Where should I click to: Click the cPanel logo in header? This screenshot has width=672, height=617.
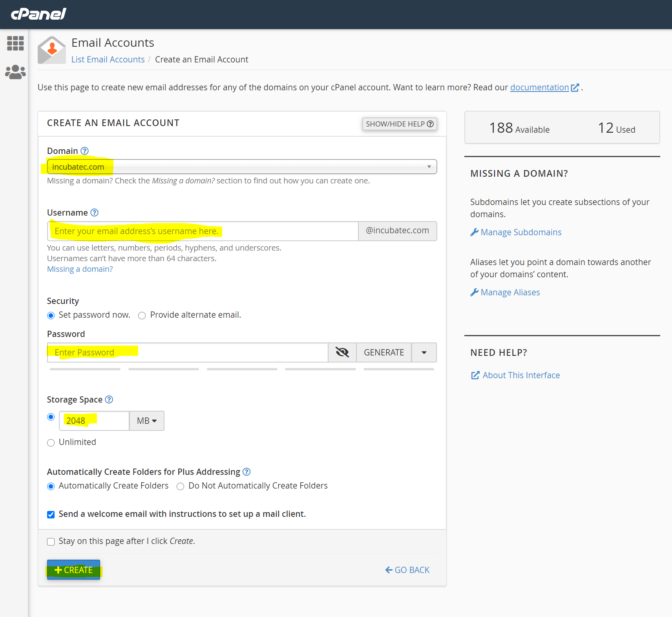pos(38,14)
